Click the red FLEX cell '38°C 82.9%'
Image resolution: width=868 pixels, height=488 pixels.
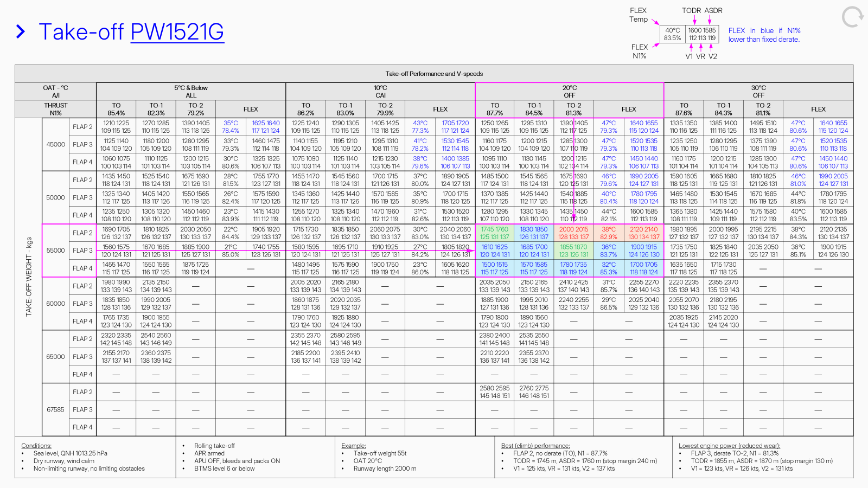tap(609, 233)
